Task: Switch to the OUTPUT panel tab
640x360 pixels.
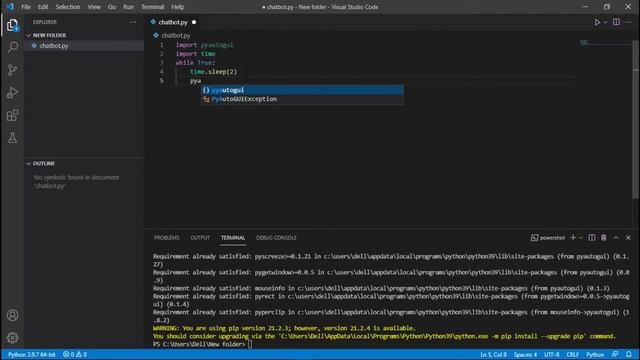Action: click(200, 238)
